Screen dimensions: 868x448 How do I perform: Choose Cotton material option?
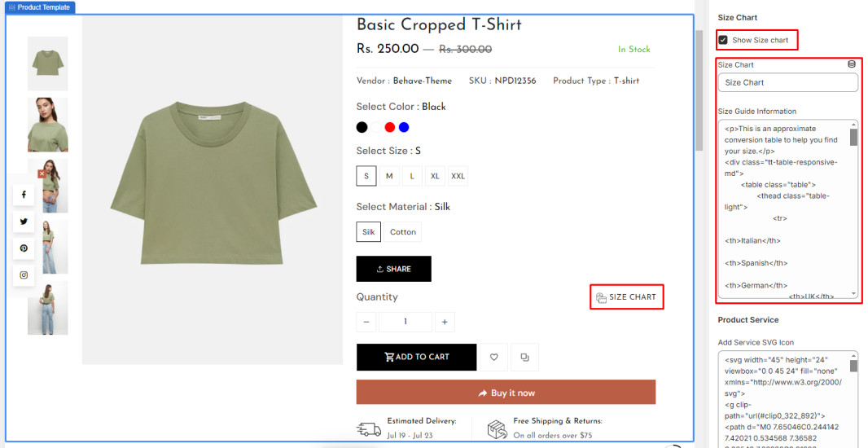pyautogui.click(x=403, y=232)
